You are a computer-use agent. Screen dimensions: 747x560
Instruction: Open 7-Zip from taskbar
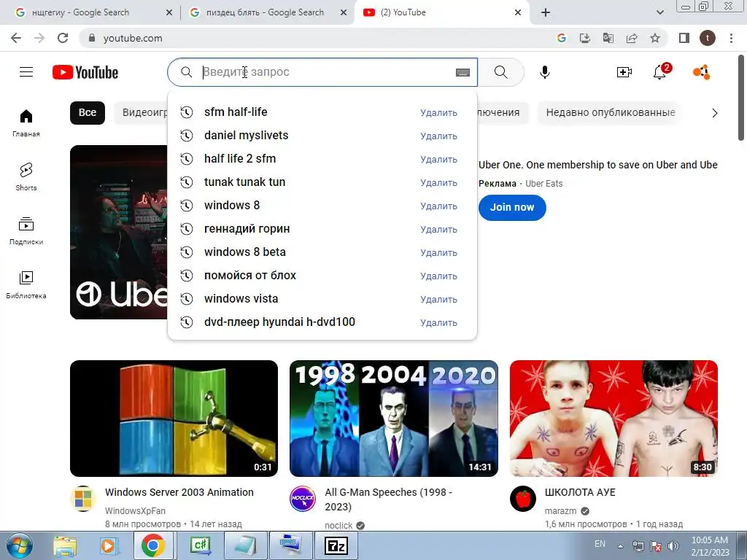[x=336, y=545]
